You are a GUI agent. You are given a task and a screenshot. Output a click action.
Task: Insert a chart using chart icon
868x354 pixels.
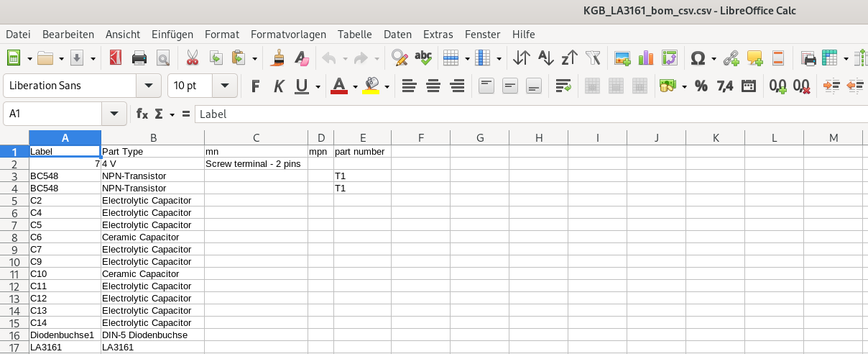(646, 58)
